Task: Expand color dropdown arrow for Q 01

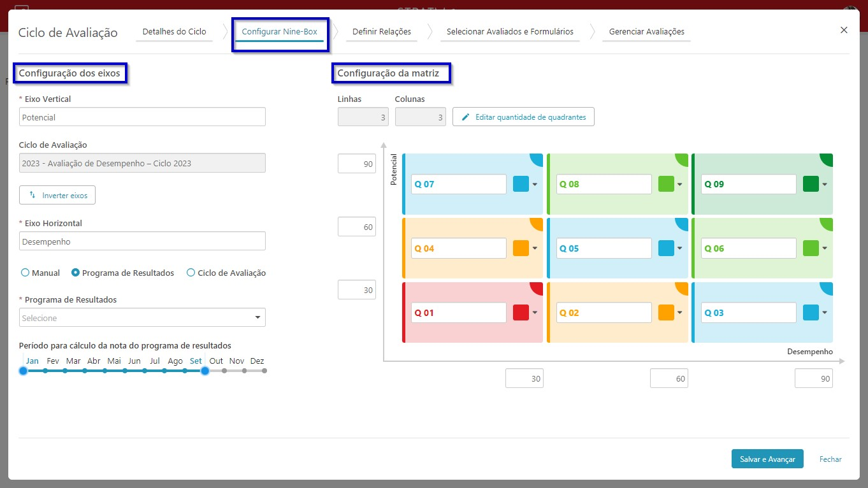Action: coord(535,313)
